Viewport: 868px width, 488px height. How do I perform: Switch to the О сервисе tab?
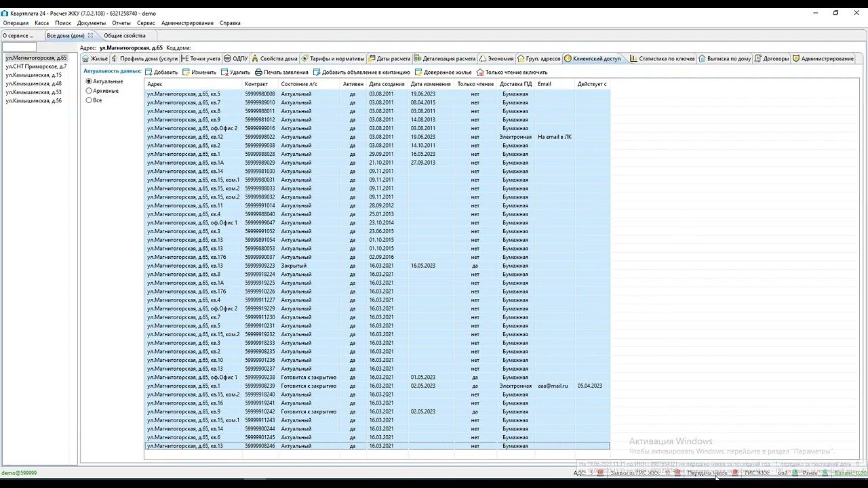[x=18, y=35]
